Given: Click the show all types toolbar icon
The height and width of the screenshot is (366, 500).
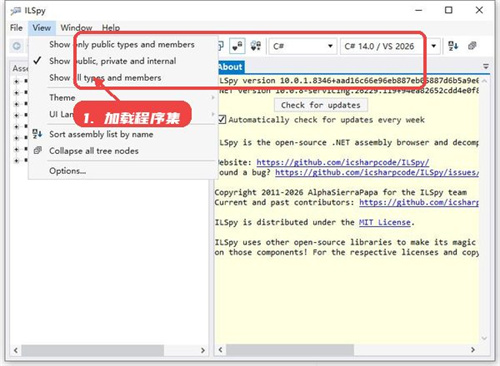Looking at the screenshot, I should coord(256,46).
